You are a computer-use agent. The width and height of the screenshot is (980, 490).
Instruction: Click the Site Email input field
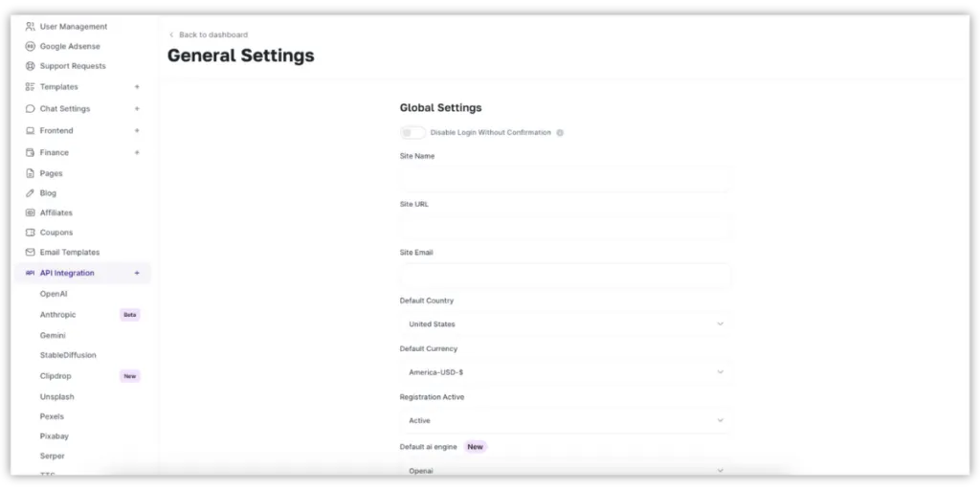coord(565,277)
